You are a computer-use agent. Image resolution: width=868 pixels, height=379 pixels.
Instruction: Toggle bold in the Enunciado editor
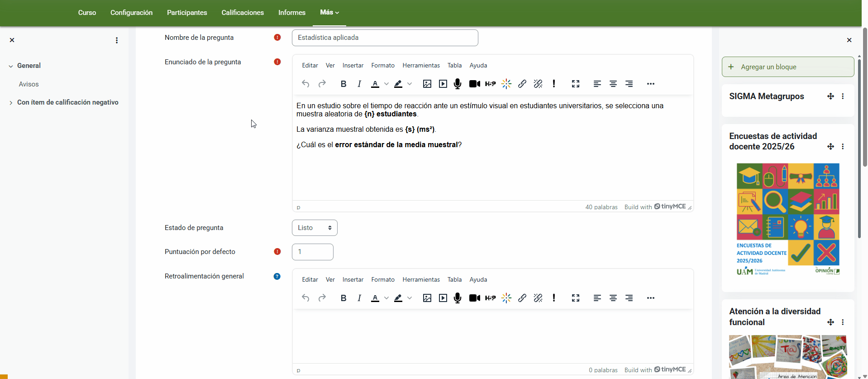pyautogui.click(x=343, y=84)
